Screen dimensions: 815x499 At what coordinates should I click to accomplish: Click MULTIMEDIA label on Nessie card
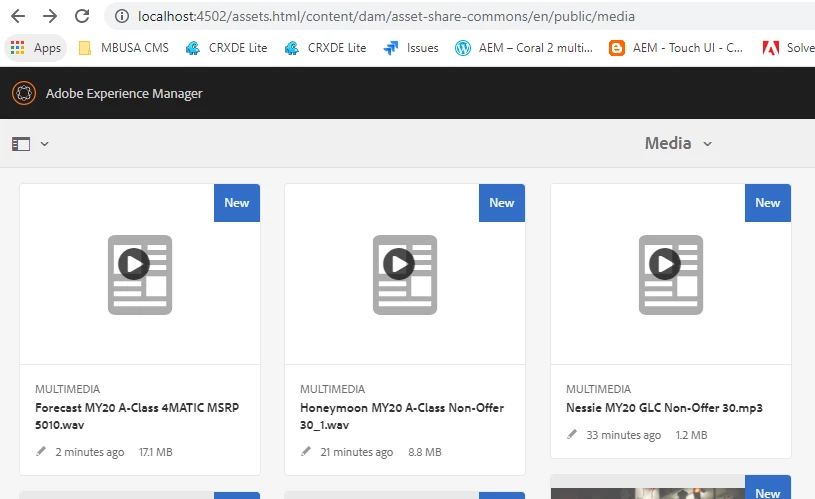pos(599,389)
